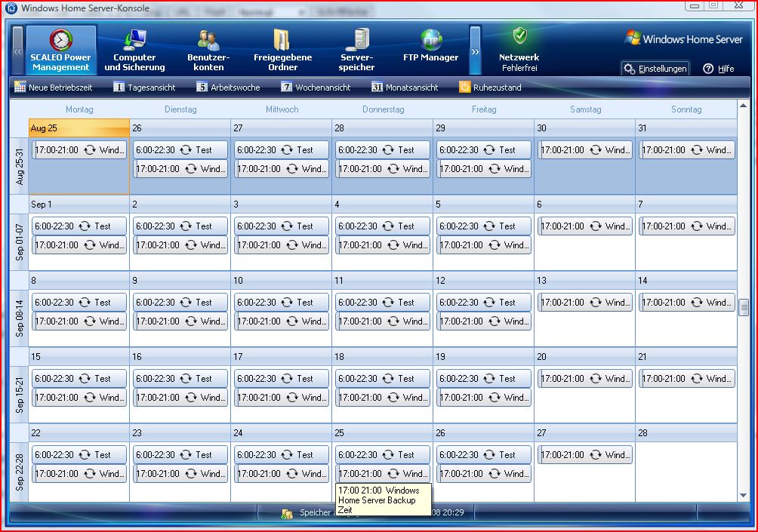The height and width of the screenshot is (532, 758).
Task: Click recurrence icon on Sep 20 entry
Action: (596, 378)
